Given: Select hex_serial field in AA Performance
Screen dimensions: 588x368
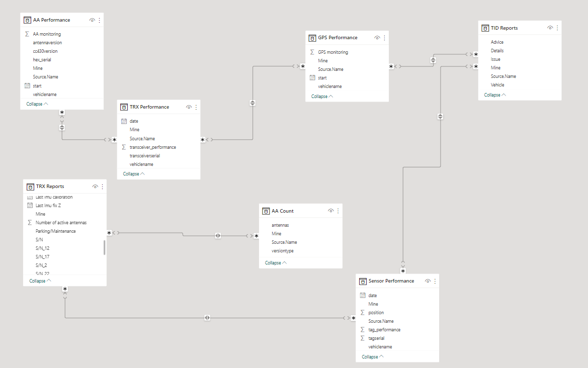Looking at the screenshot, I should pos(42,60).
